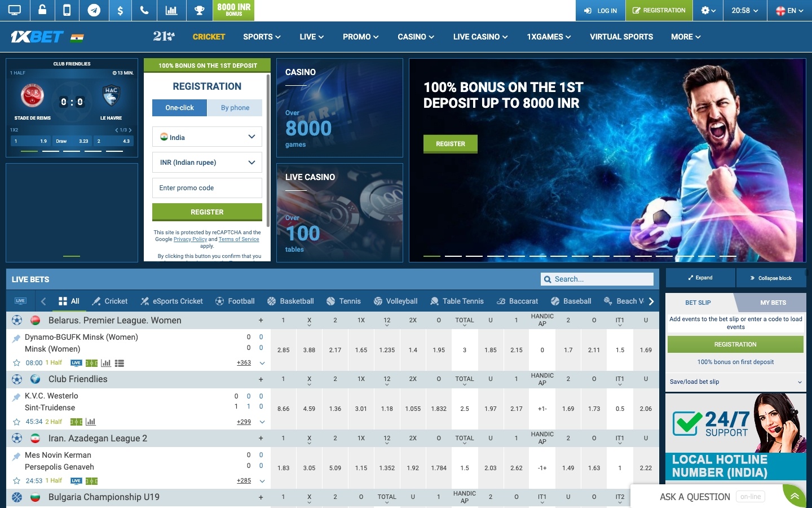Open the statistics bar-chart icon in the top bar
This screenshot has width=812, height=508.
coord(171,10)
